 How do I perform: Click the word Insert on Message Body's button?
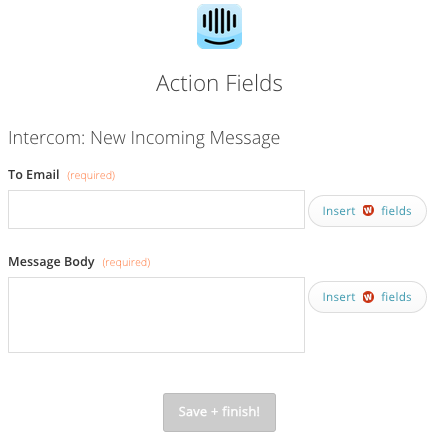coord(339,297)
